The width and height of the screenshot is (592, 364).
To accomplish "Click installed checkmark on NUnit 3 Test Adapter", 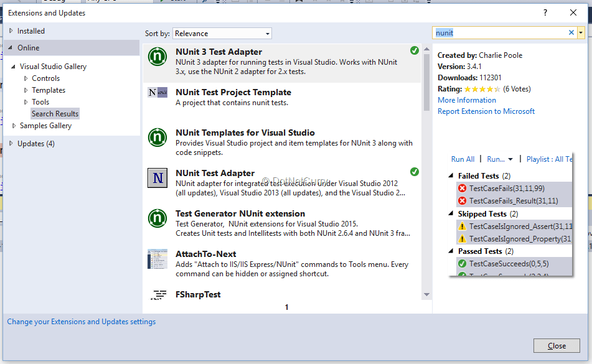I will coord(415,50).
